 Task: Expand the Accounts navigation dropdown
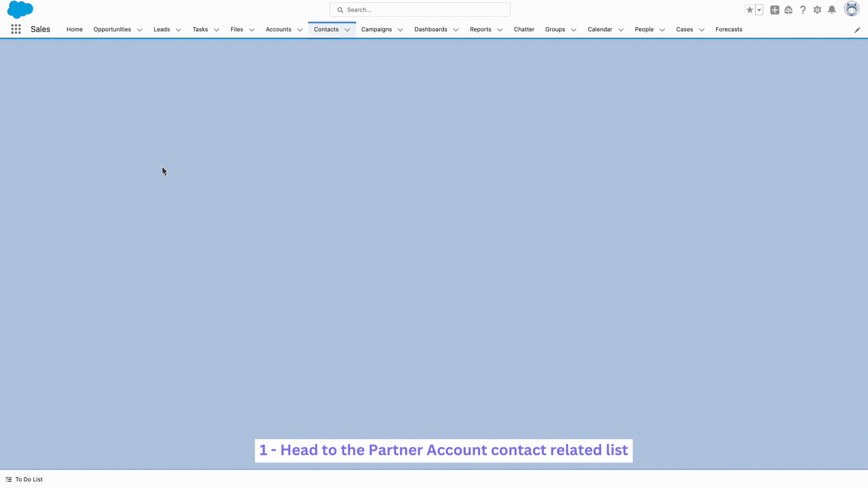point(299,29)
